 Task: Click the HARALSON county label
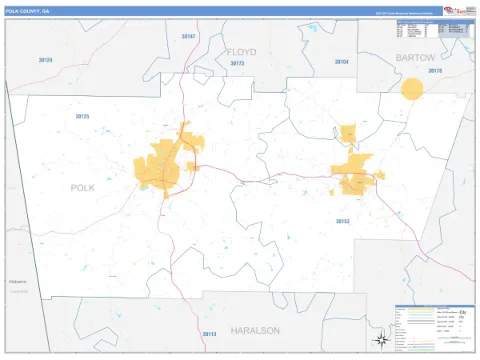[255, 331]
